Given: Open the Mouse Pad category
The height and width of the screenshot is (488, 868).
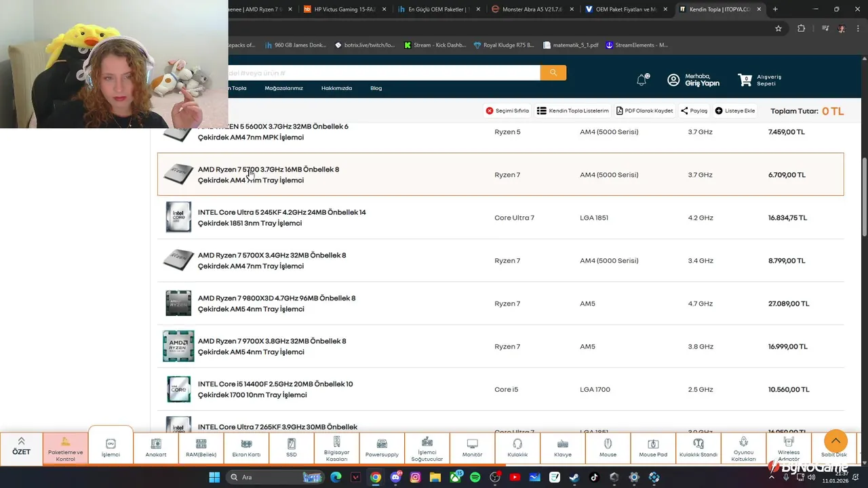Looking at the screenshot, I should pyautogui.click(x=653, y=448).
